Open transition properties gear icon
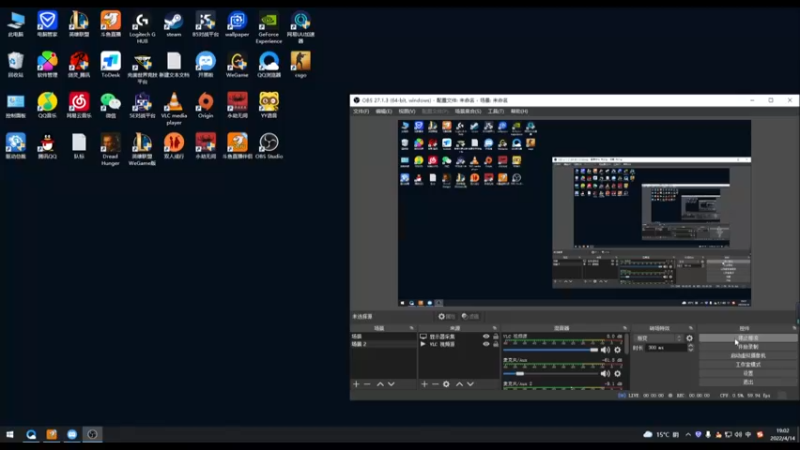800x450 pixels. click(689, 338)
